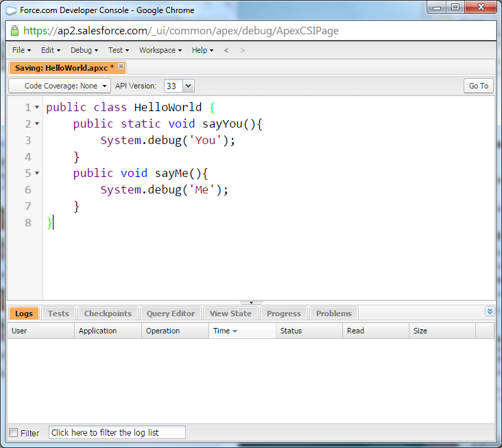
Task: Open the Debug menu
Action: point(84,50)
